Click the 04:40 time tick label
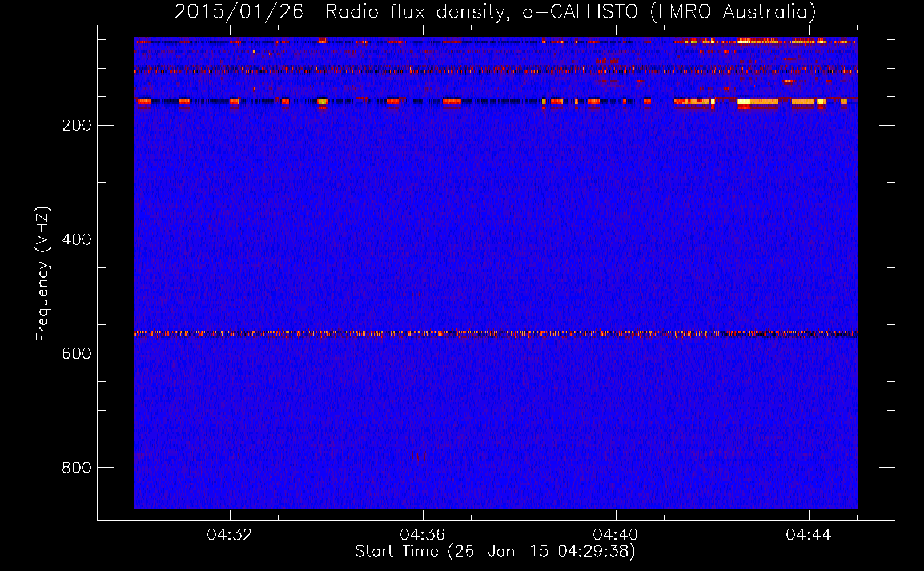Viewport: 924px width, 571px height. pos(616,535)
